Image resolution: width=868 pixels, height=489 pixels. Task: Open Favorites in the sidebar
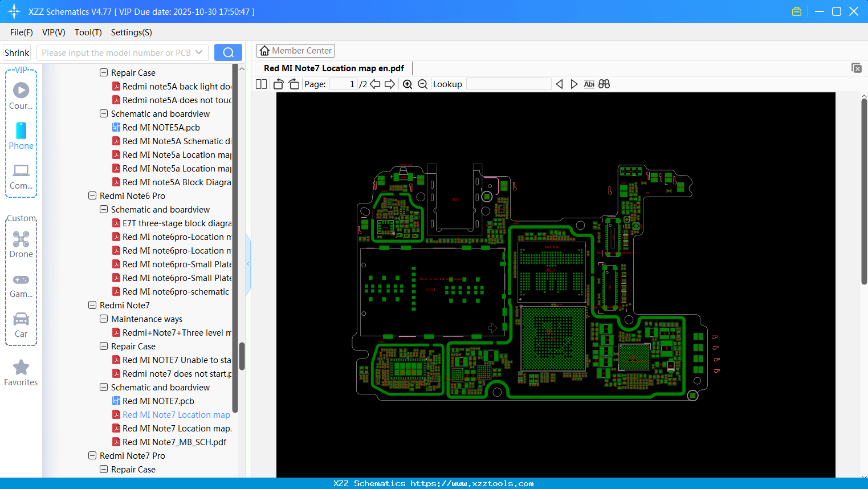pyautogui.click(x=21, y=373)
